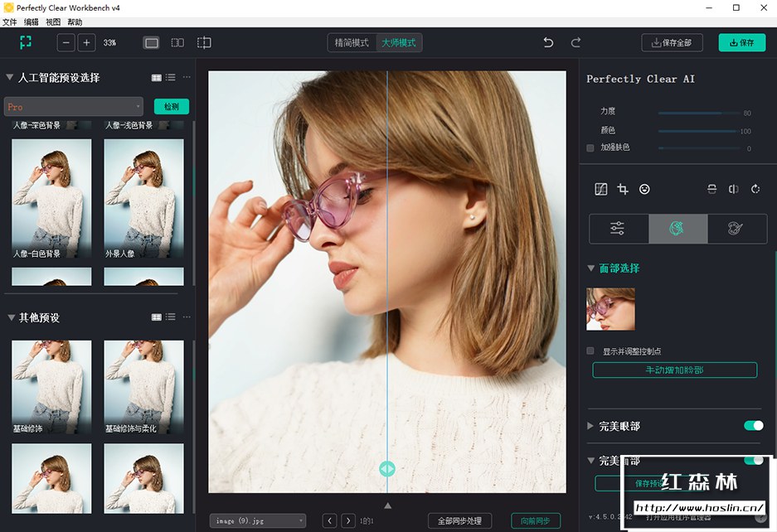Collapse 人工智能预设选择 panel
This screenshot has height=532, width=777.
[x=9, y=77]
